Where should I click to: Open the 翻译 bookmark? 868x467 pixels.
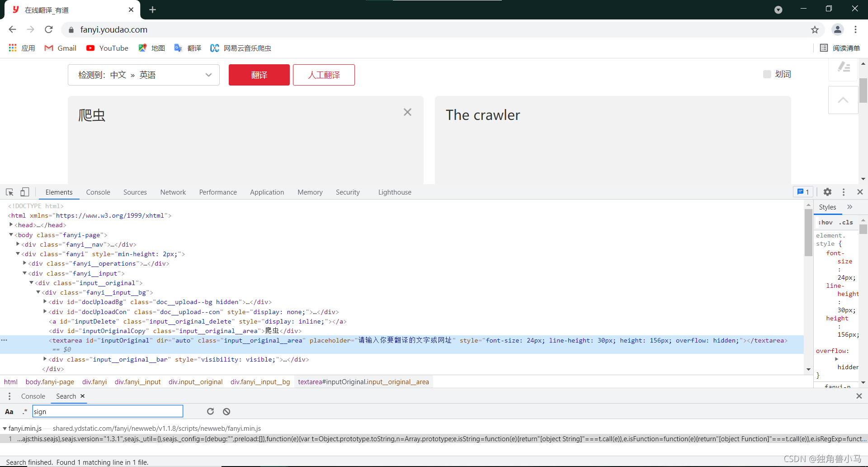(x=188, y=48)
